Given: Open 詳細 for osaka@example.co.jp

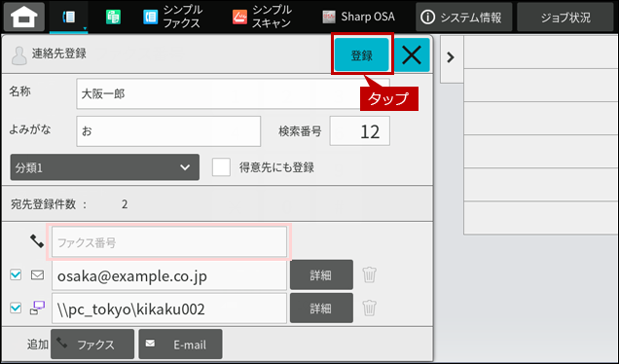Looking at the screenshot, I should (321, 274).
